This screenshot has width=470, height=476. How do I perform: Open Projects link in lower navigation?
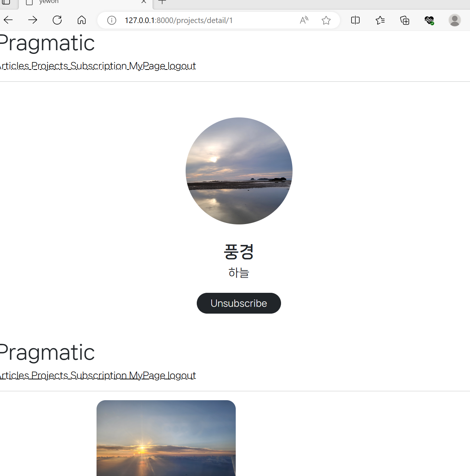coord(50,375)
